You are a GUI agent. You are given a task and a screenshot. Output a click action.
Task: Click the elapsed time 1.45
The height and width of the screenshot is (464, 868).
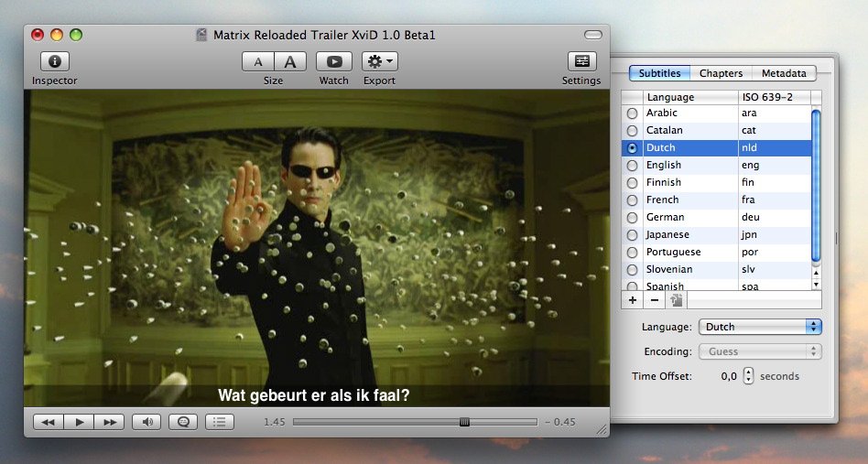pos(274,422)
